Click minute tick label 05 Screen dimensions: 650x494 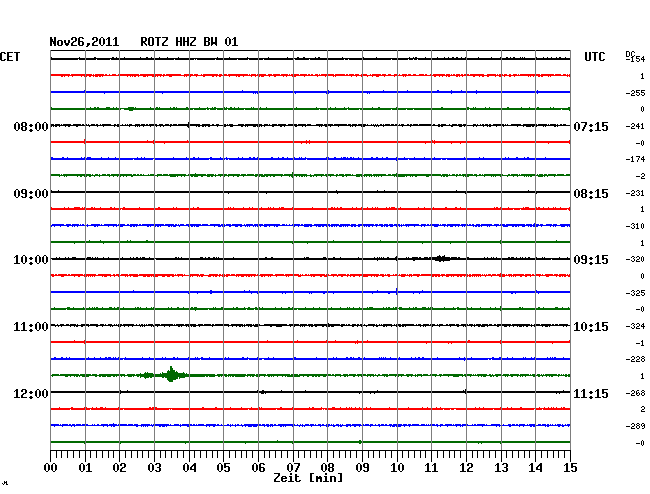point(223,468)
